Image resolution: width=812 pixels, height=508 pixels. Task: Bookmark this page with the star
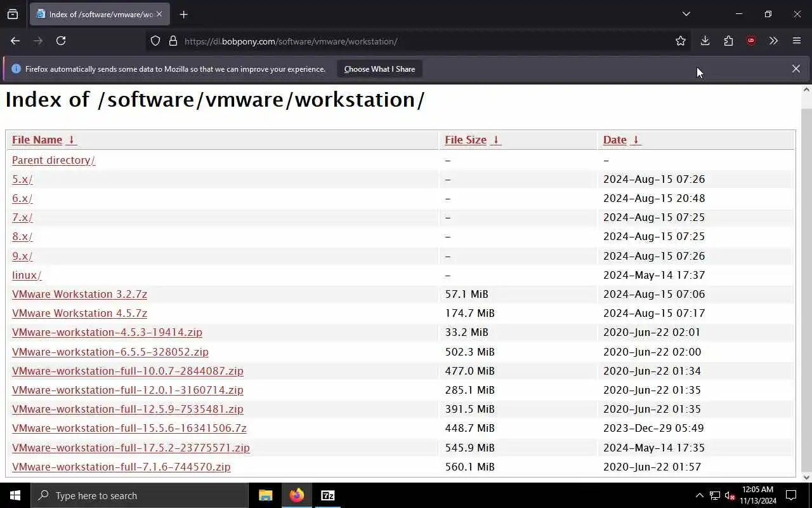(681, 41)
